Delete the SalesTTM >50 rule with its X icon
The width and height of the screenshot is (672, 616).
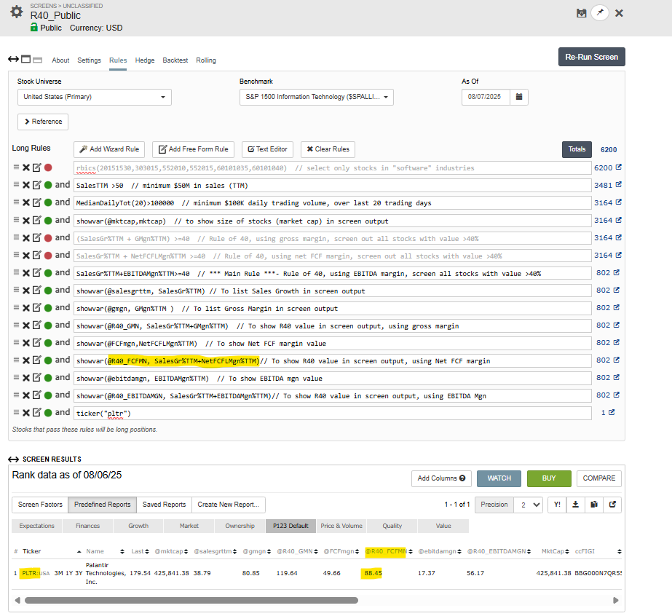pyautogui.click(x=26, y=185)
